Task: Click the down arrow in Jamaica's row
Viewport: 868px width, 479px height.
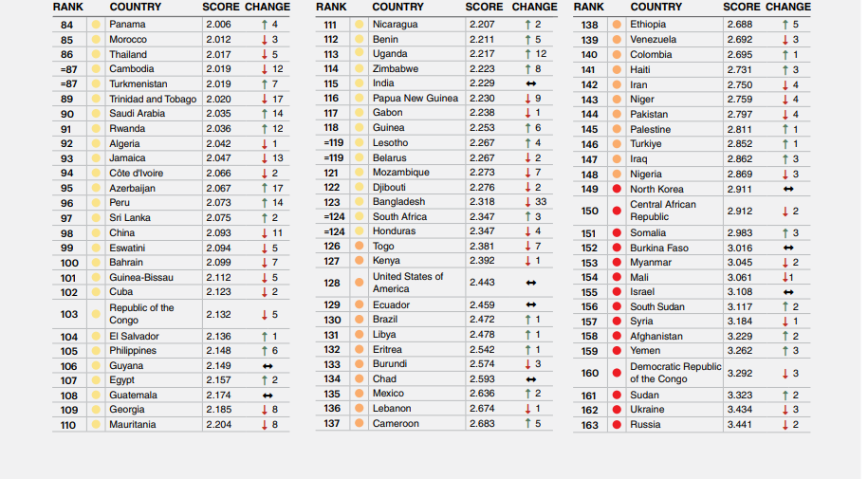Action: click(x=265, y=158)
